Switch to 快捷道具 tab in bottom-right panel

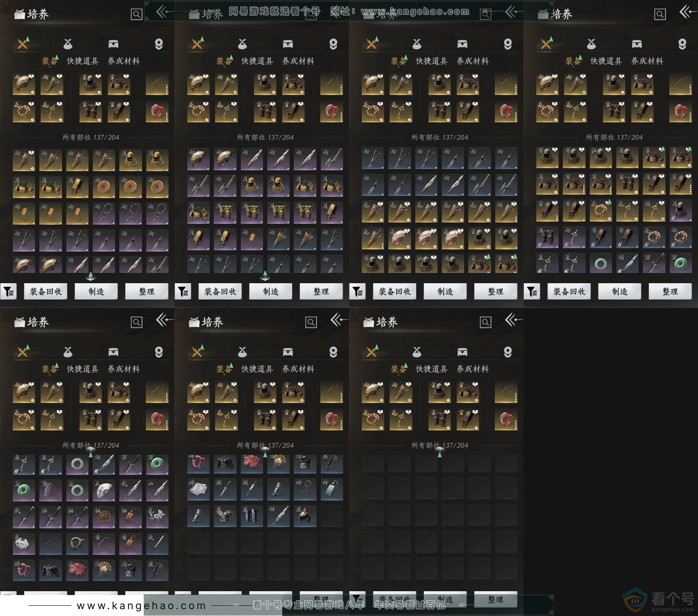click(432, 369)
